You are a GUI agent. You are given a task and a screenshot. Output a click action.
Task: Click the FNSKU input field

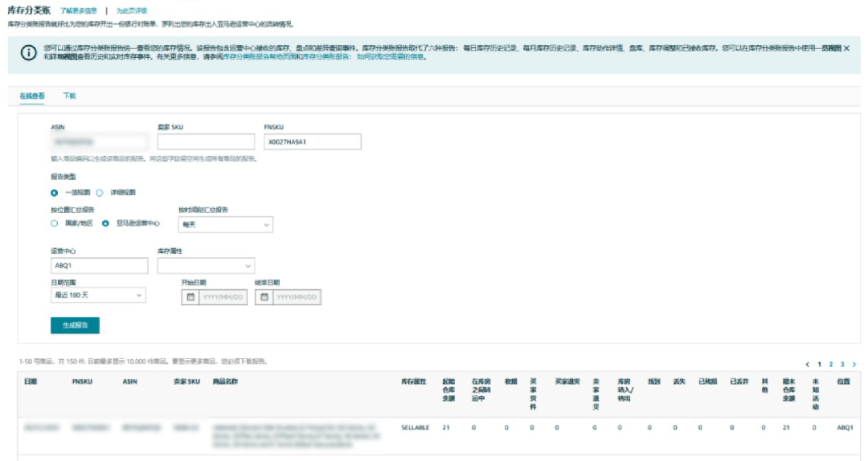[312, 141]
